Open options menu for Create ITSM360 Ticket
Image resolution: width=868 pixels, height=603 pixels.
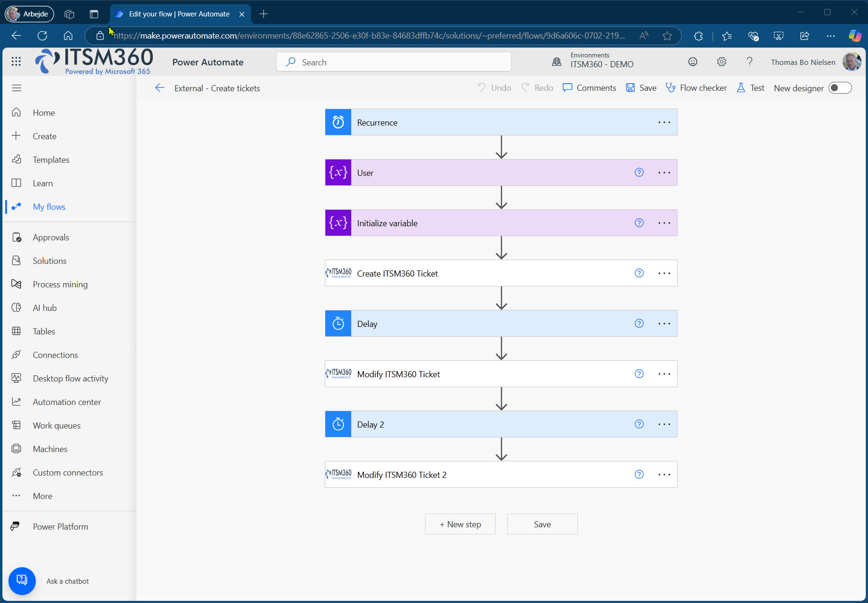(664, 273)
